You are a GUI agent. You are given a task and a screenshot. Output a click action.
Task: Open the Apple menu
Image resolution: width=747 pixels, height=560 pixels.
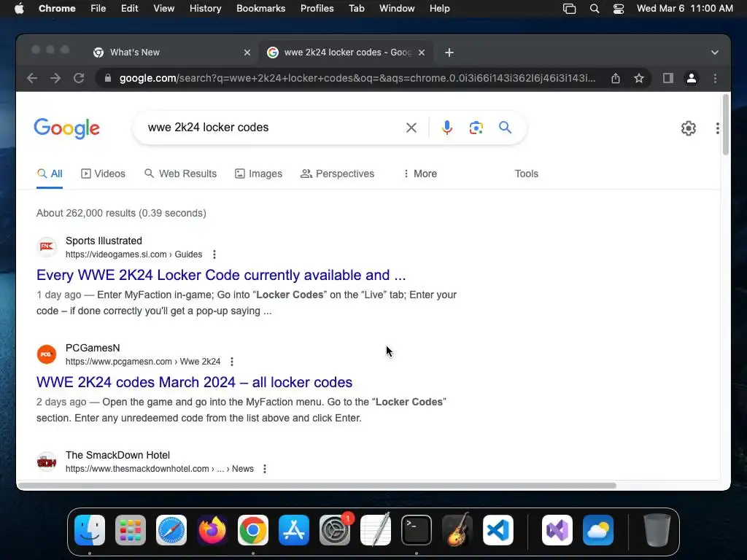[19, 9]
